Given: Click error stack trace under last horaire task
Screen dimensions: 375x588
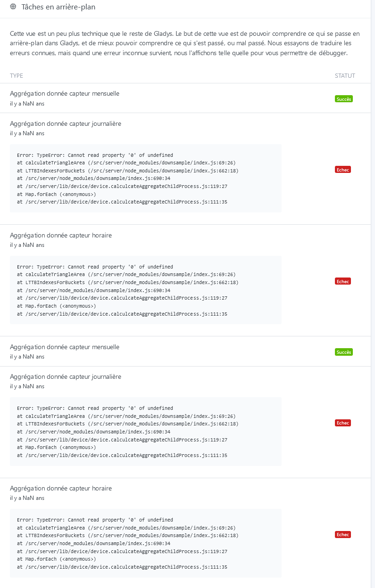Looking at the screenshot, I should (146, 543).
